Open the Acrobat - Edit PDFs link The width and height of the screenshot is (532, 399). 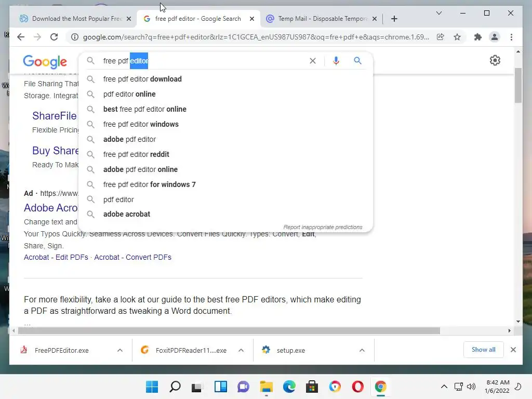coord(56,257)
